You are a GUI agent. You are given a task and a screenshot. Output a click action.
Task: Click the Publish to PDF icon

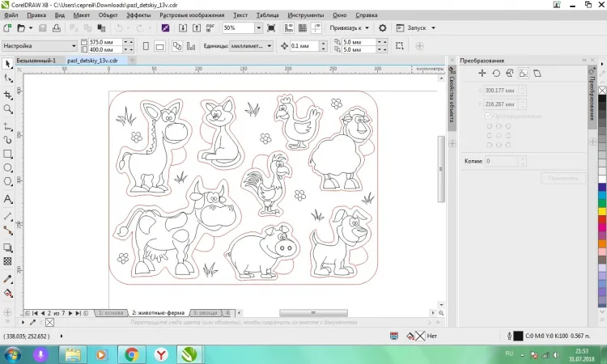pyautogui.click(x=210, y=28)
